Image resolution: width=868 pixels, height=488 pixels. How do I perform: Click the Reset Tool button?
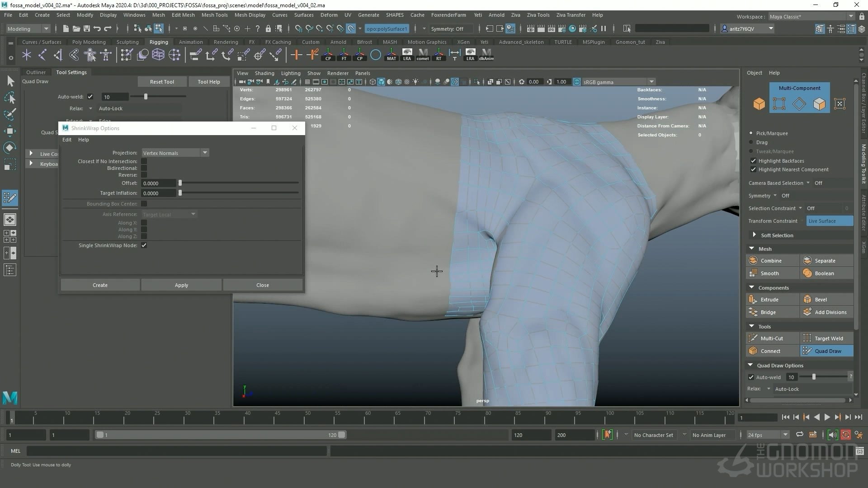(x=162, y=82)
